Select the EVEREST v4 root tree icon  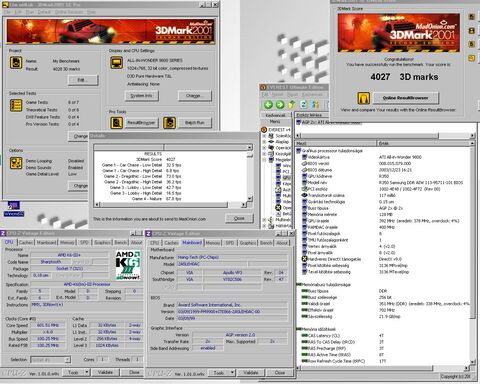coord(264,130)
